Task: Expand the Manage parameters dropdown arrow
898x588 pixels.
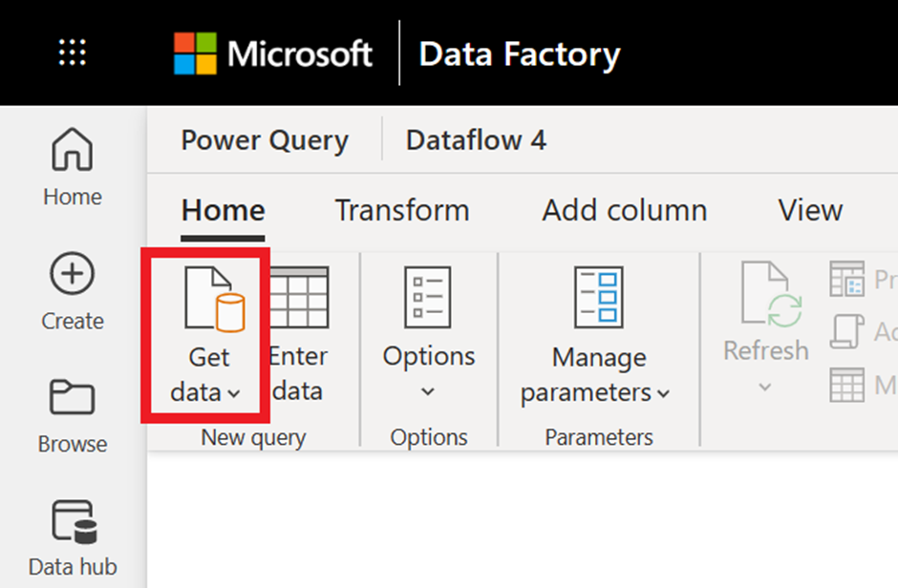Action: tap(663, 393)
